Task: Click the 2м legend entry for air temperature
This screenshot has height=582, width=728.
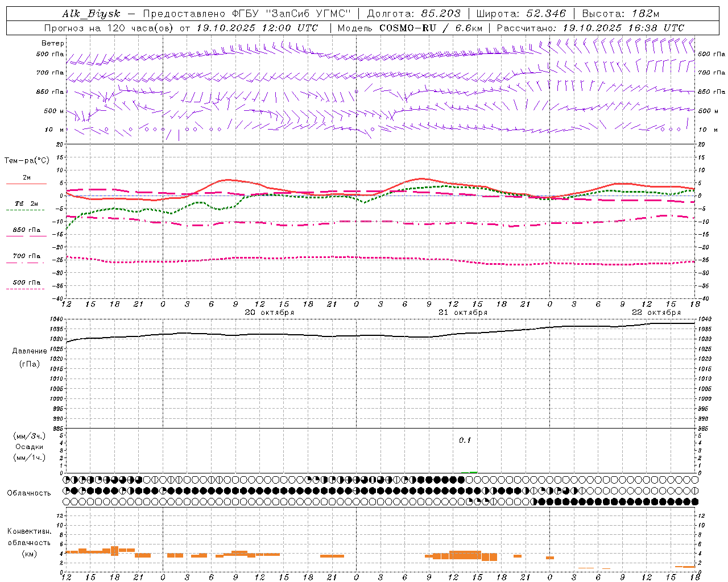Action: point(27,177)
